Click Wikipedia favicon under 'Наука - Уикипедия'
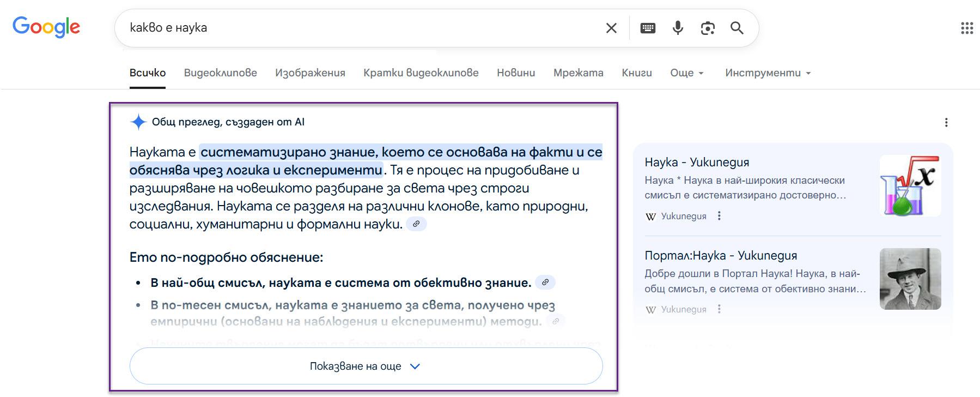Image resolution: width=980 pixels, height=397 pixels. 651,216
